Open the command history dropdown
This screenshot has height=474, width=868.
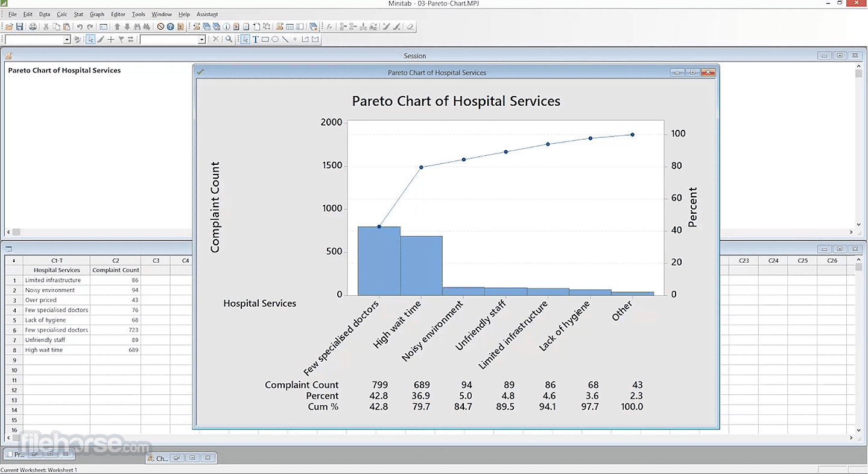click(x=67, y=39)
